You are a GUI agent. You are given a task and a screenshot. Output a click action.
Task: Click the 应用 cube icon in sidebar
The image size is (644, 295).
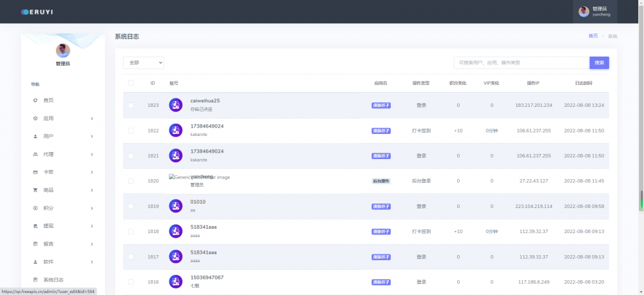click(35, 119)
